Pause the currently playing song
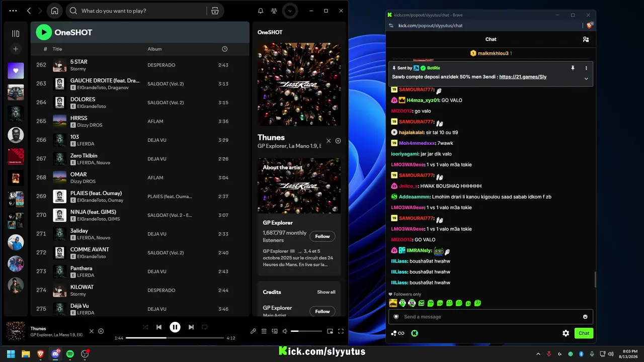Screen dimensions: 644x362 coord(175,327)
